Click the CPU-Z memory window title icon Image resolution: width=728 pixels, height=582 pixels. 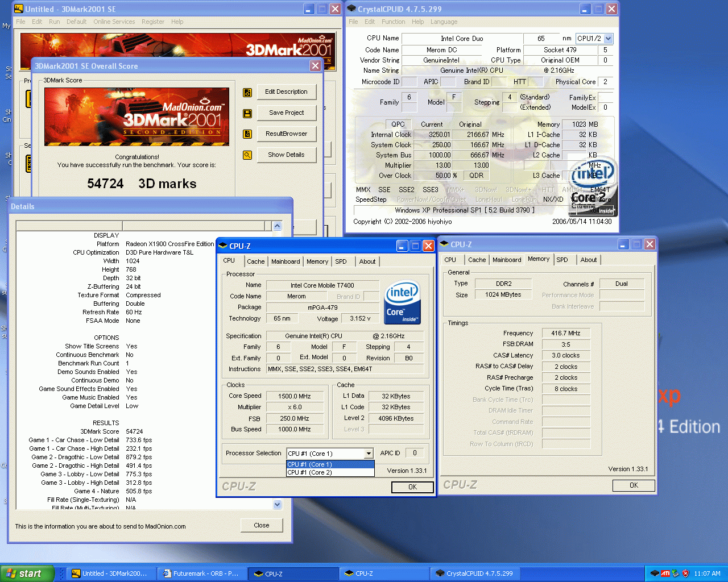pyautogui.click(x=445, y=244)
